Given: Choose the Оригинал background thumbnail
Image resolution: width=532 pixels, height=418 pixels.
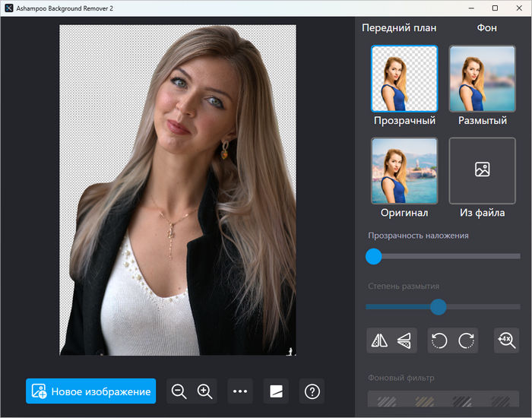Looking at the screenshot, I should point(404,171).
